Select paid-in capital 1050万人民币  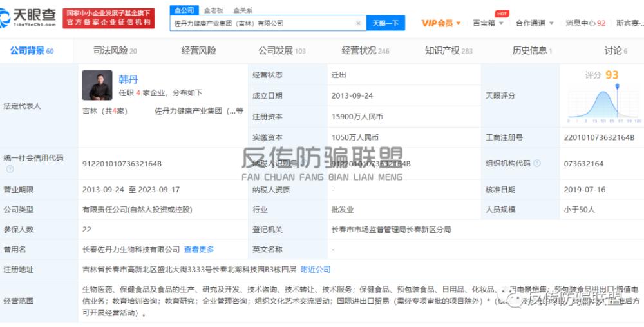(355, 138)
